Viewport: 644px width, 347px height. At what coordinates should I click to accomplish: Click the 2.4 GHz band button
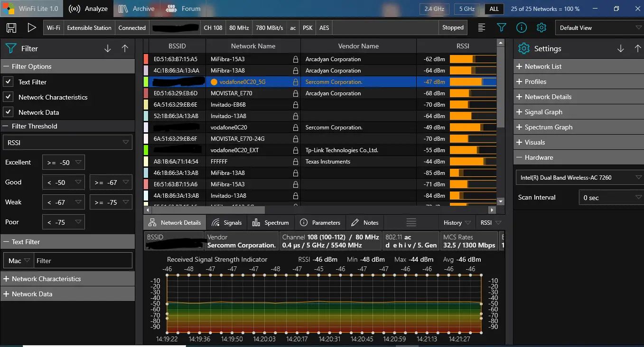(x=434, y=9)
